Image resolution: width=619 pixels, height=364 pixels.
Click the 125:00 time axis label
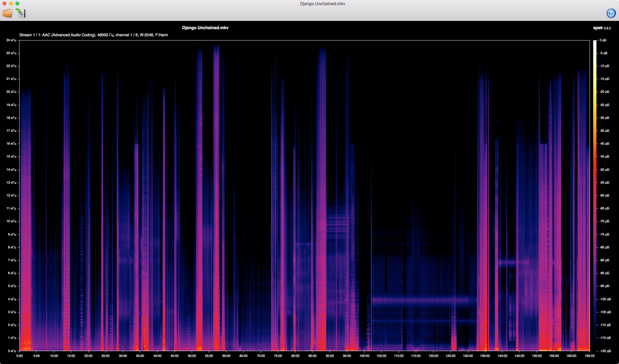pos(451,356)
